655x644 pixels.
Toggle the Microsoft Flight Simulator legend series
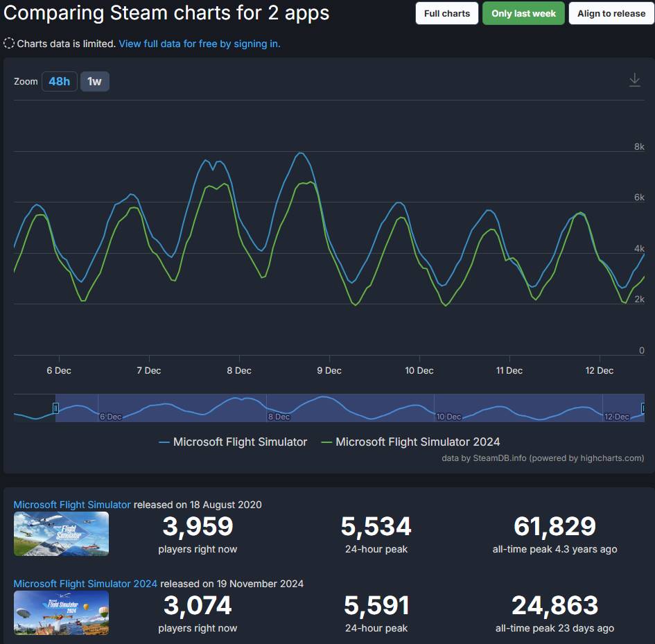click(x=233, y=442)
